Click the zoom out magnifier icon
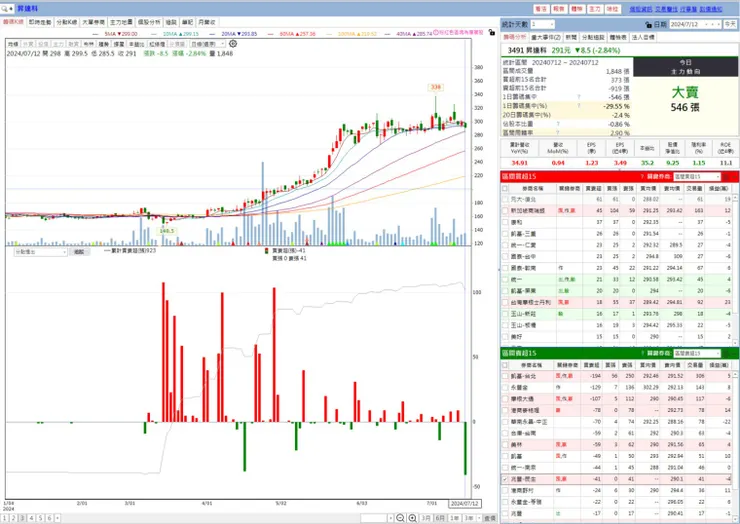Viewport: 740px width, 524px height. click(x=400, y=518)
